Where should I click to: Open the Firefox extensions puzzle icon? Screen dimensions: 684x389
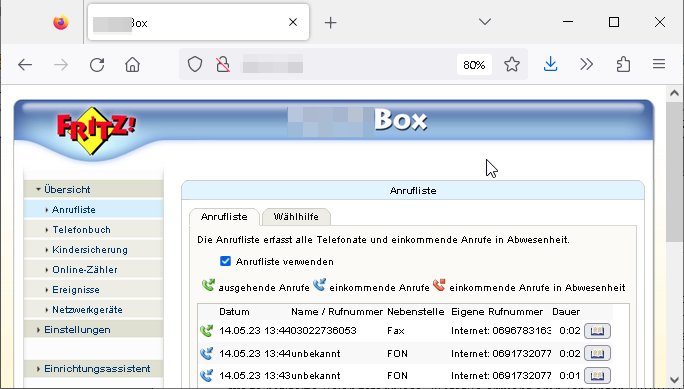tap(623, 65)
